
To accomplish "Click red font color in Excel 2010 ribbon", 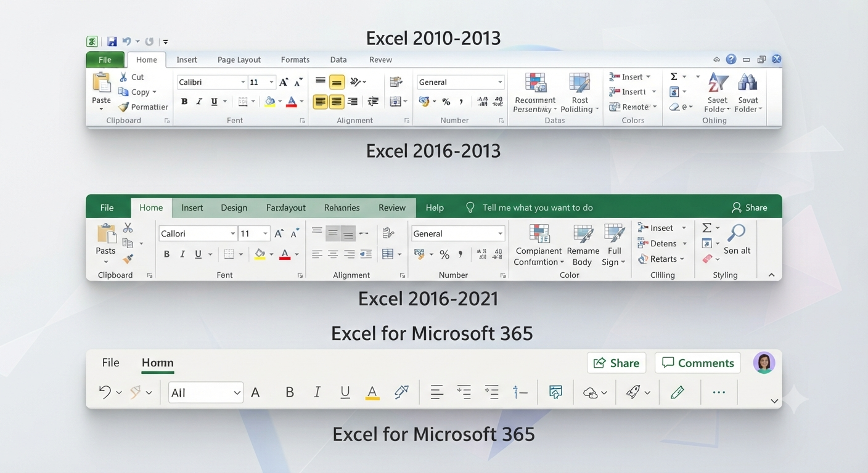I will [292, 102].
